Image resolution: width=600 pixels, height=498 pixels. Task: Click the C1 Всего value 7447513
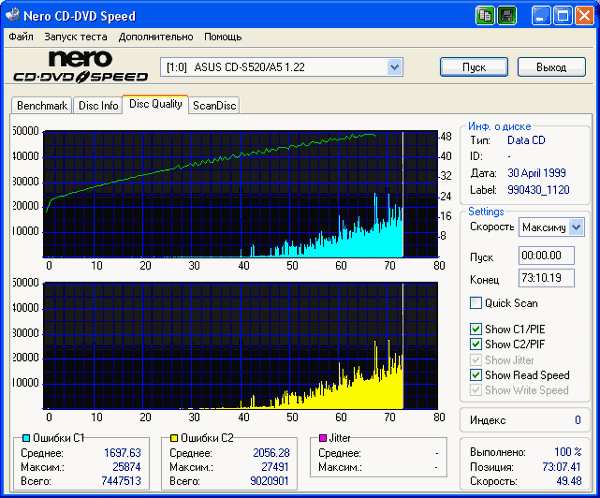point(121,481)
